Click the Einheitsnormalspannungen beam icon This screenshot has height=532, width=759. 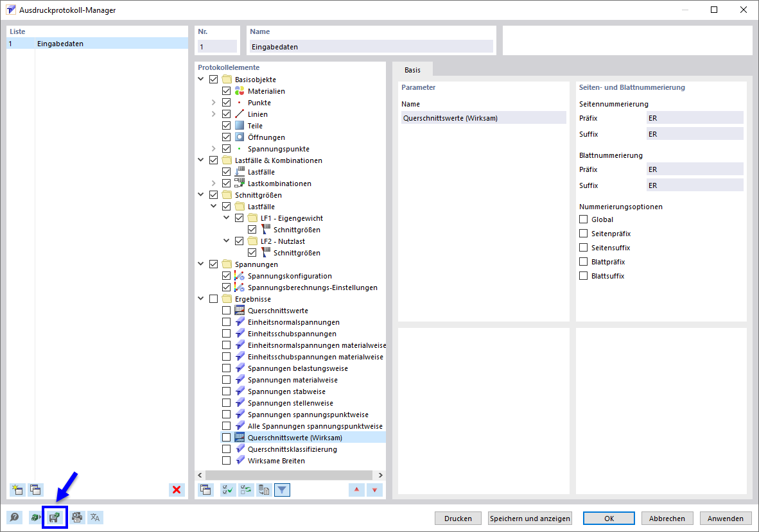(240, 322)
